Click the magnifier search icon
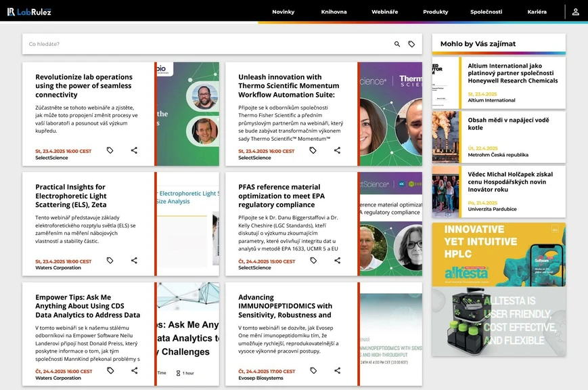This screenshot has width=588, height=390. pos(396,43)
